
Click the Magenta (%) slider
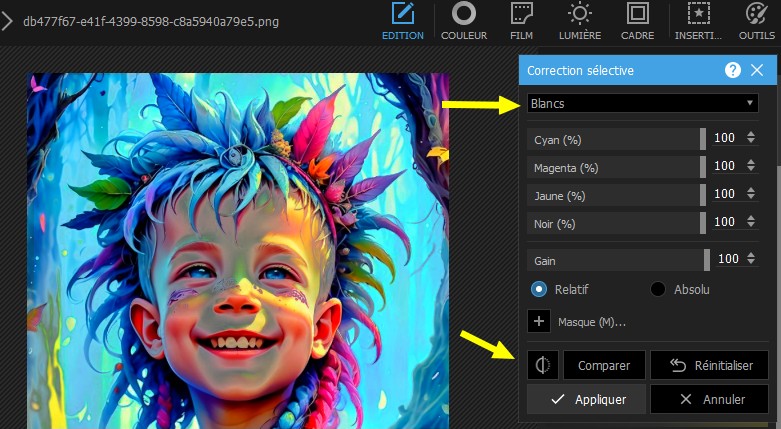[617, 167]
